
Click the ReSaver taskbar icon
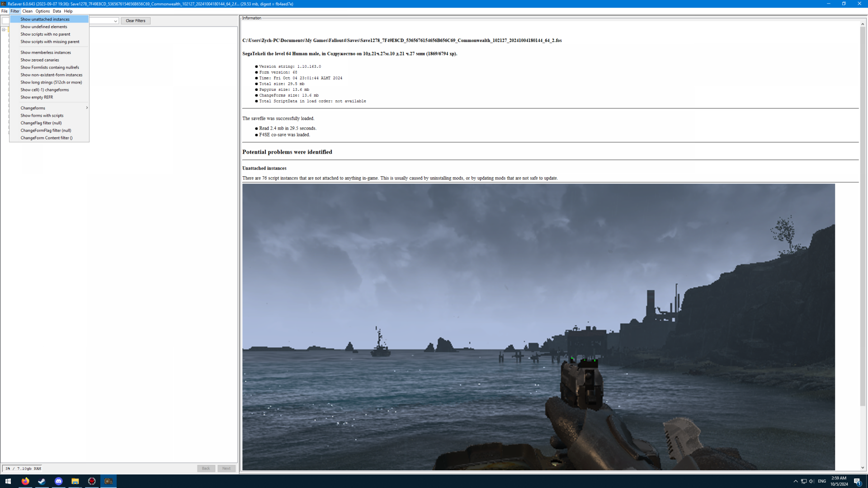coord(108,481)
